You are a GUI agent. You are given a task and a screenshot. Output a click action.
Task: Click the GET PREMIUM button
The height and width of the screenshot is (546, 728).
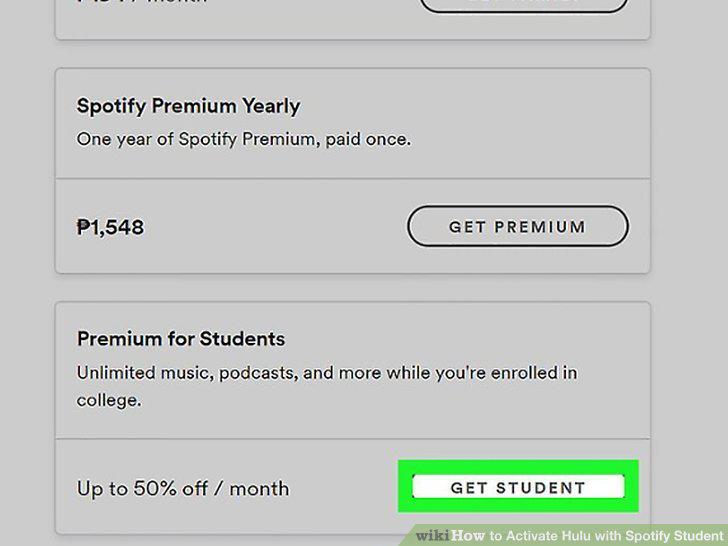(518, 226)
